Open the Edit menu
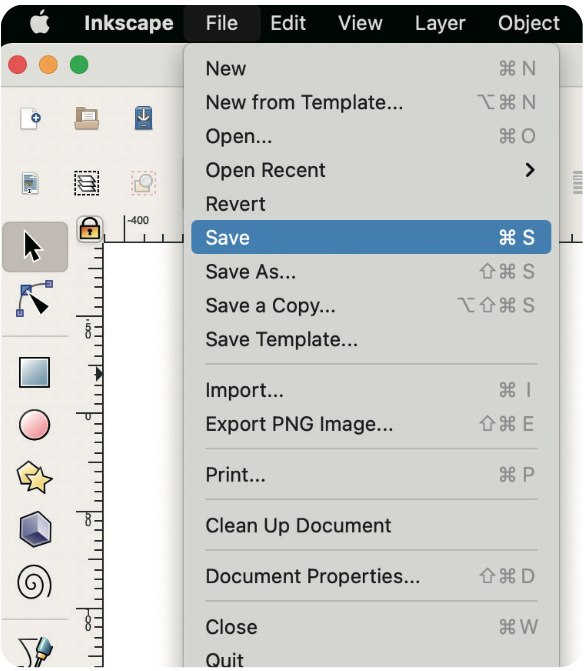This screenshot has width=584, height=671. [x=288, y=23]
